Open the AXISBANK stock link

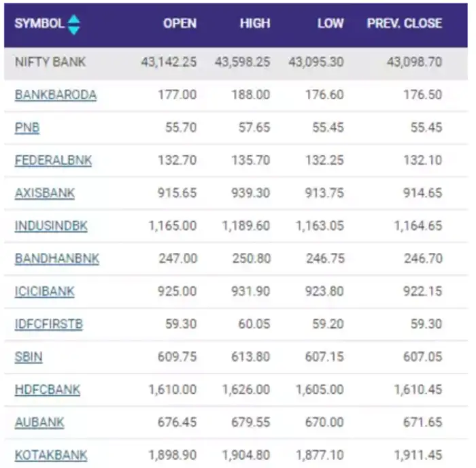[44, 193]
